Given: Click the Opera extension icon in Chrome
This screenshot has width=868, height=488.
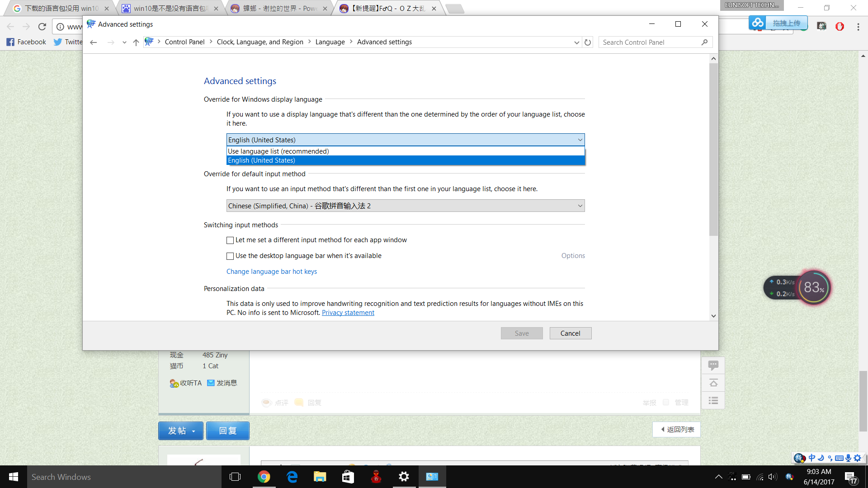Looking at the screenshot, I should pyautogui.click(x=840, y=27).
